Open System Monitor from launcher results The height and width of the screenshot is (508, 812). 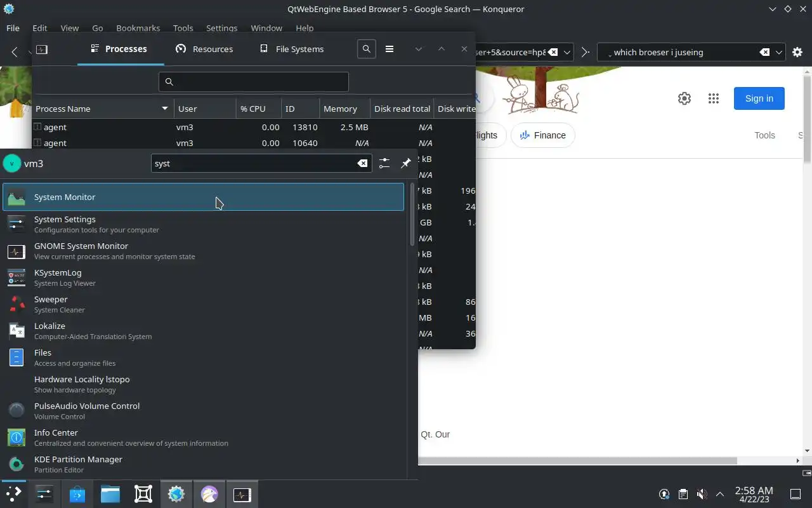click(x=203, y=197)
